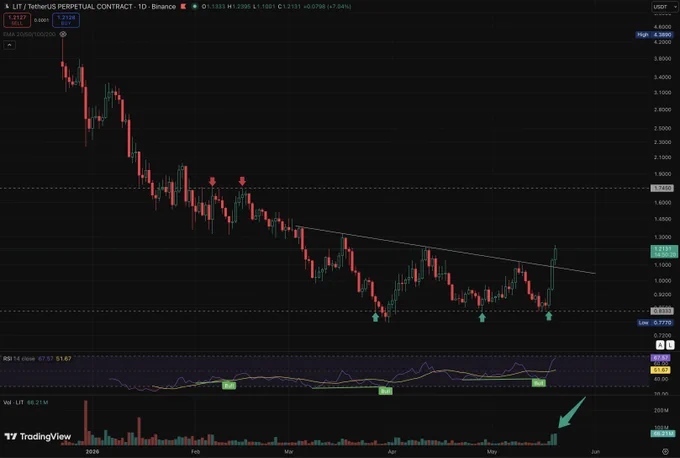Click the 2026 label on time axis
This screenshot has width=680, height=458.
click(92, 451)
